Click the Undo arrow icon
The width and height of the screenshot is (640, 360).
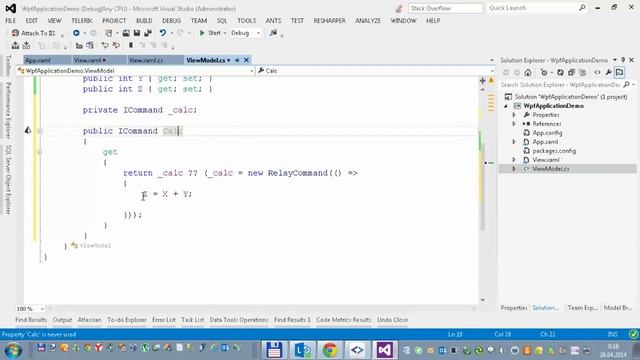coord(163,33)
